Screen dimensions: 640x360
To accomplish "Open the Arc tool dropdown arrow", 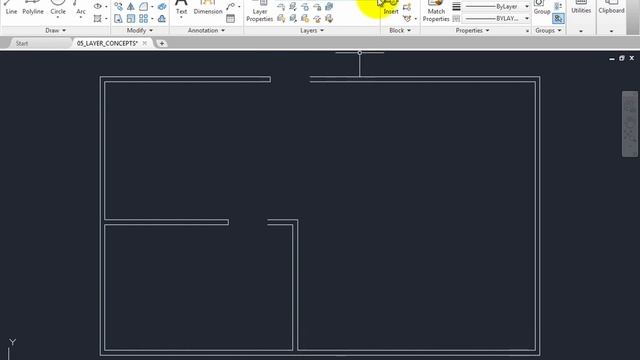I will point(81,18).
